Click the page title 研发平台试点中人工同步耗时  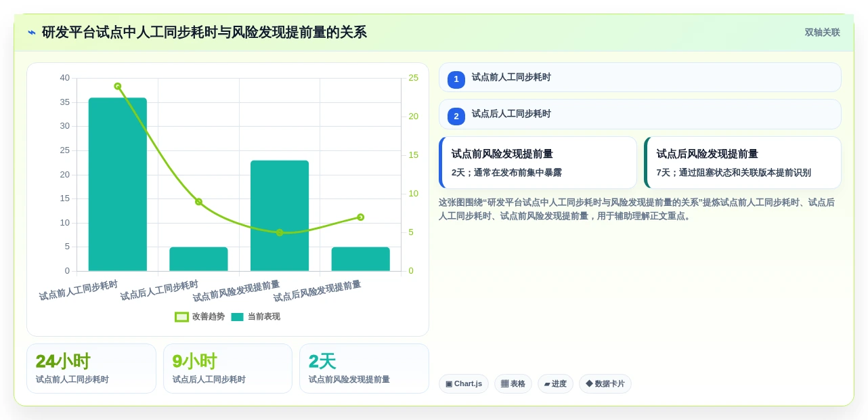pyautogui.click(x=204, y=33)
